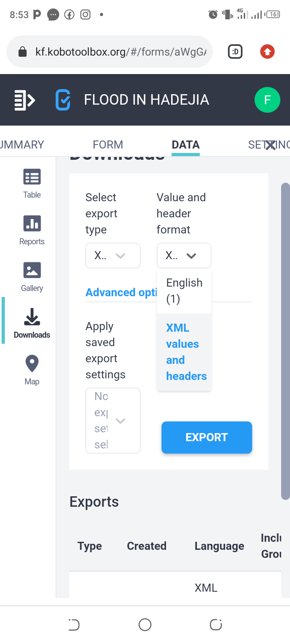Open the Apply saved export settings dropdown
This screenshot has width=290, height=644.
113,421
